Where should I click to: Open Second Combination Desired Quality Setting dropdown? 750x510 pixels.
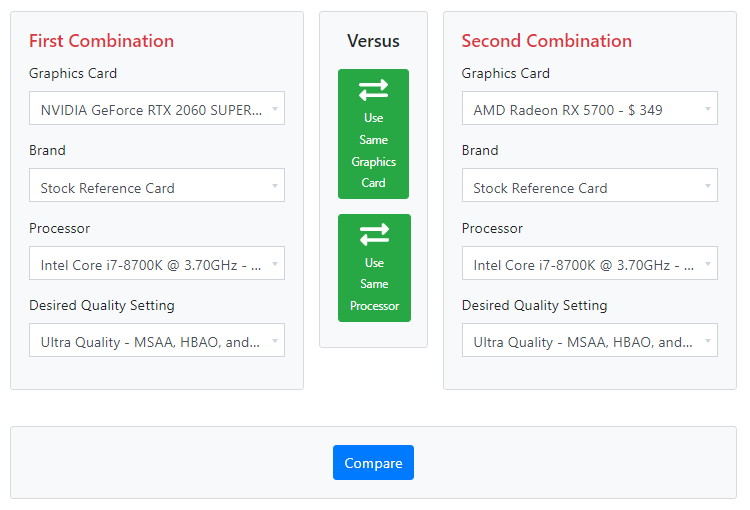(x=589, y=340)
